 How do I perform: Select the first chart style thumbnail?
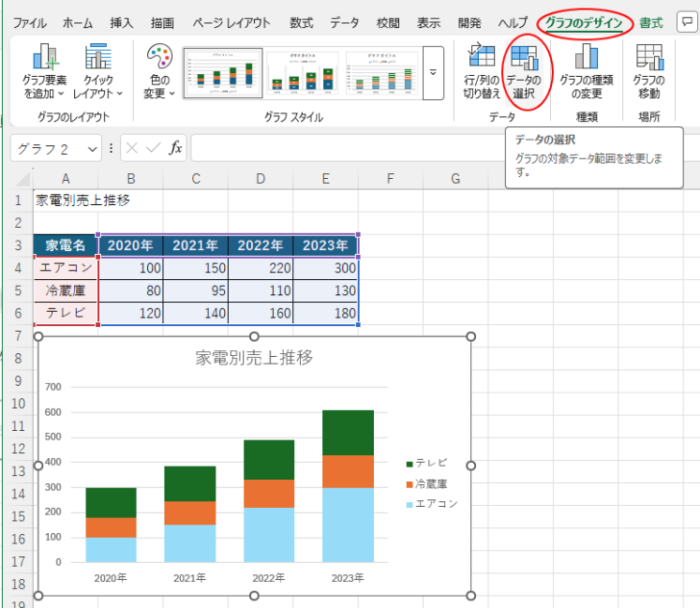(221, 74)
